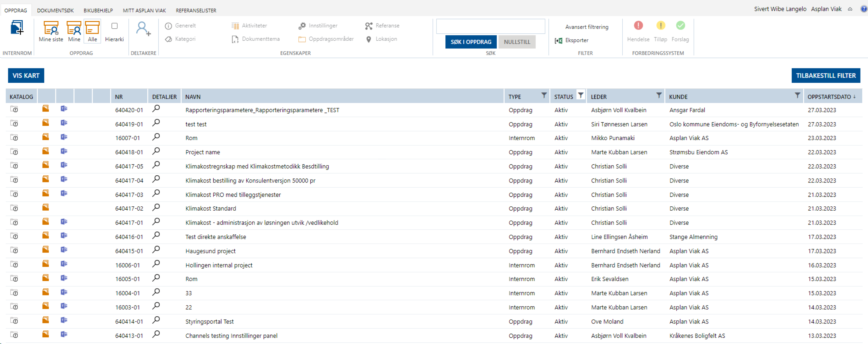This screenshot has width=868, height=344.
Task: Open orange folder icon for Styringsportal Test
Action: click(x=46, y=320)
